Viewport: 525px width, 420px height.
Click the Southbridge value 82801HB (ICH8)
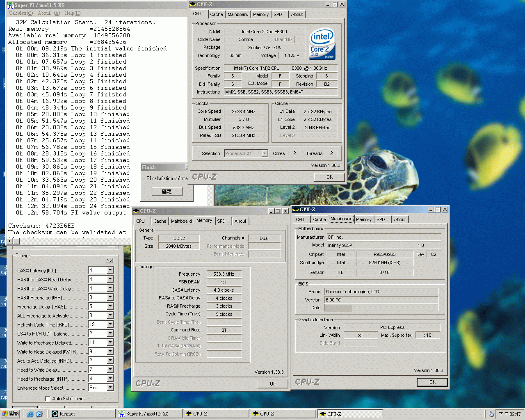(385, 262)
